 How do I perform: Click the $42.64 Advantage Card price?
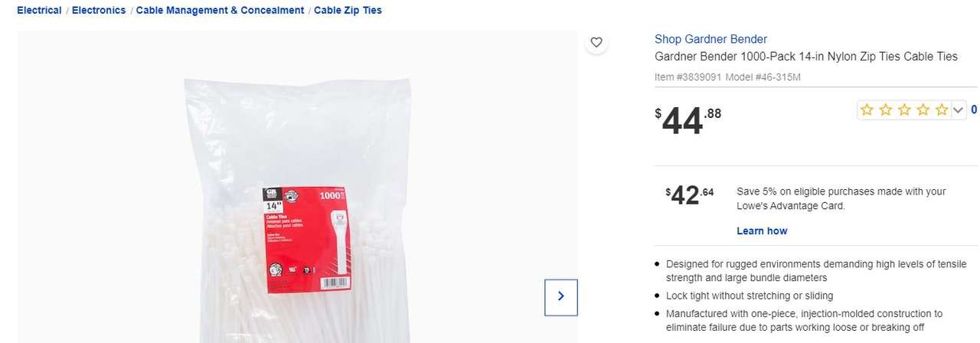tap(690, 195)
